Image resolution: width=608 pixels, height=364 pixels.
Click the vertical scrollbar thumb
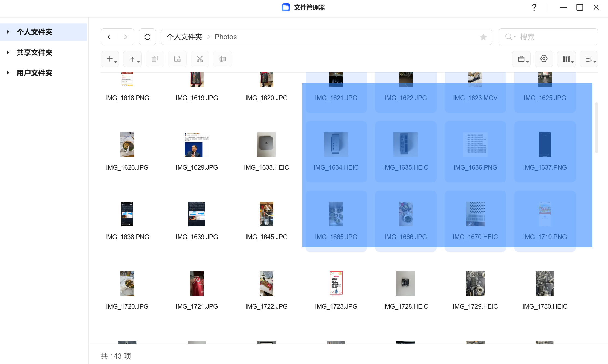point(597,127)
